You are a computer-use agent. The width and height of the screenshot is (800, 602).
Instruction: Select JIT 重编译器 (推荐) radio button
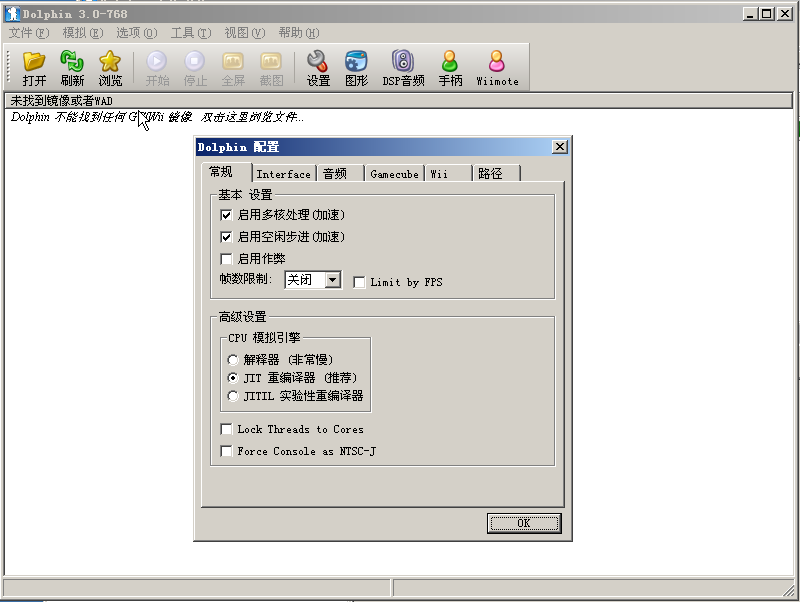tap(233, 378)
